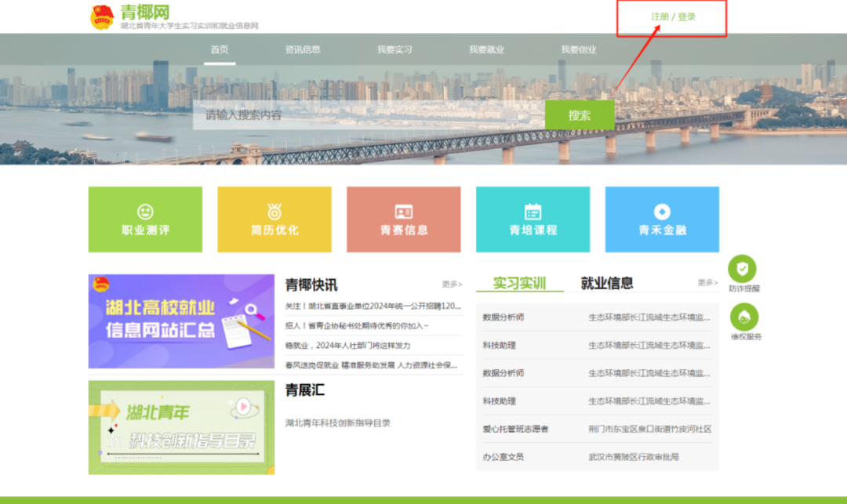Open the 青禾金融 tile

point(662,219)
